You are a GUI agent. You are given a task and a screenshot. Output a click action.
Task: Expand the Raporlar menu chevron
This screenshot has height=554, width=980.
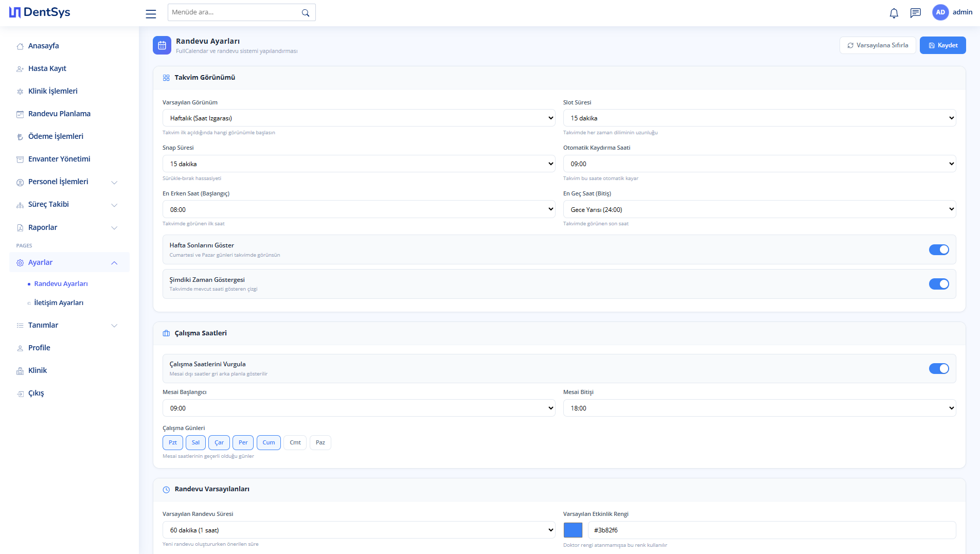[114, 228]
